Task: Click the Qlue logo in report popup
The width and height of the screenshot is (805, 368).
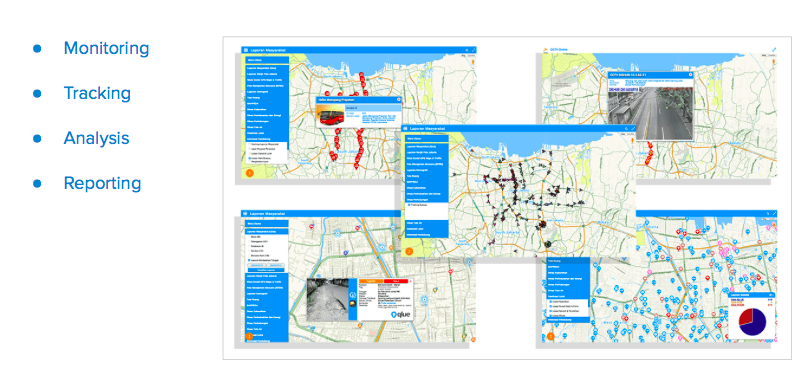Action: [400, 315]
